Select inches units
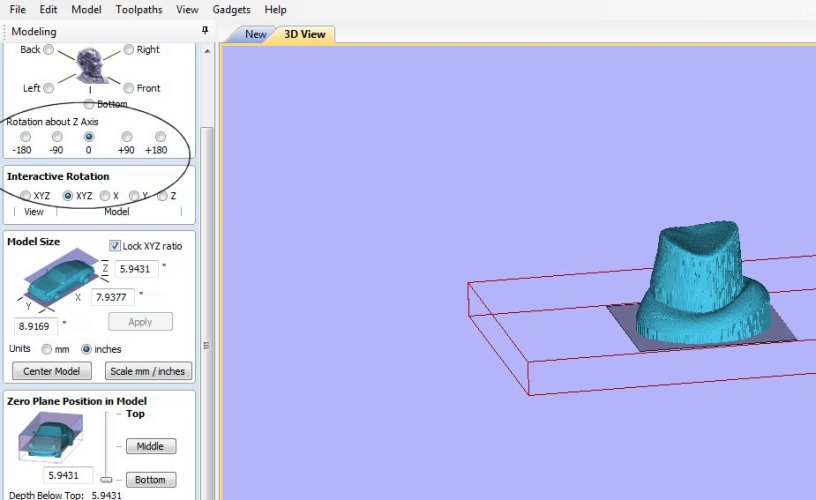 click(x=86, y=349)
